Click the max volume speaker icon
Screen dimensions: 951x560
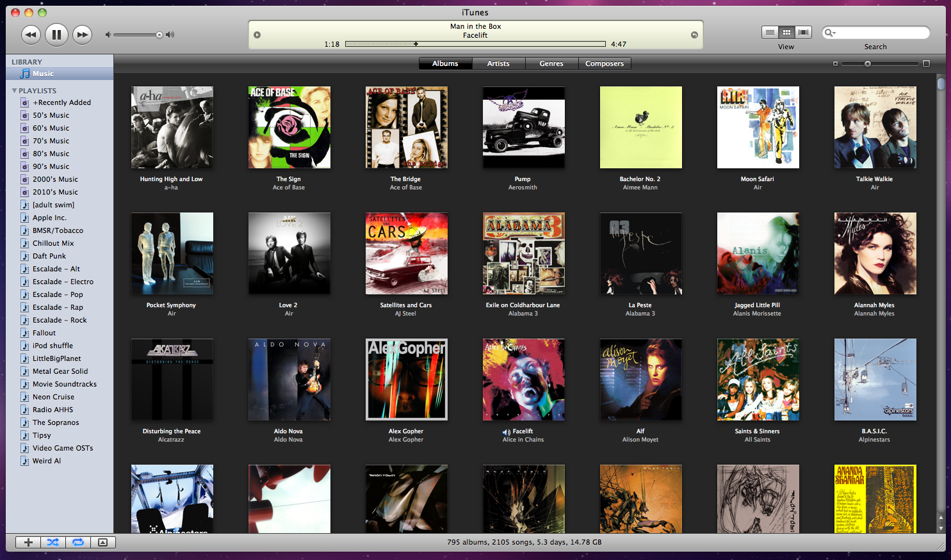170,35
